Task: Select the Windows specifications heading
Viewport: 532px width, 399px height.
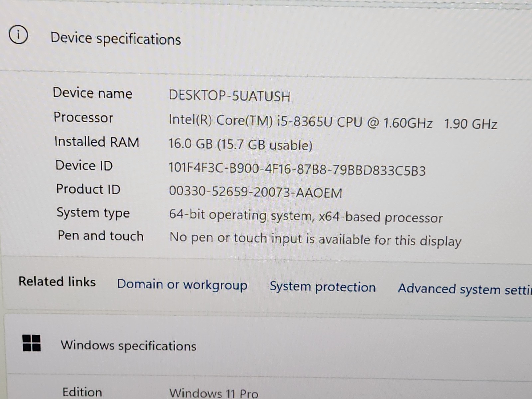Action: [x=128, y=345]
